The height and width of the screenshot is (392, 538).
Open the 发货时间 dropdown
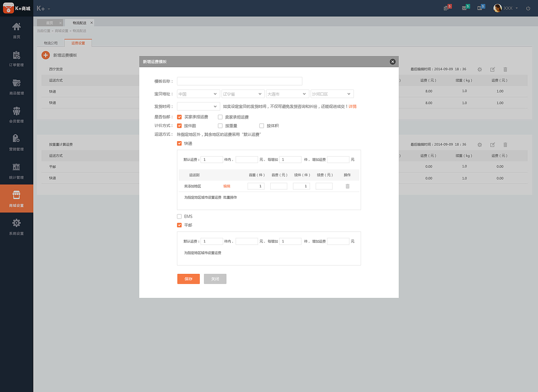(198, 106)
